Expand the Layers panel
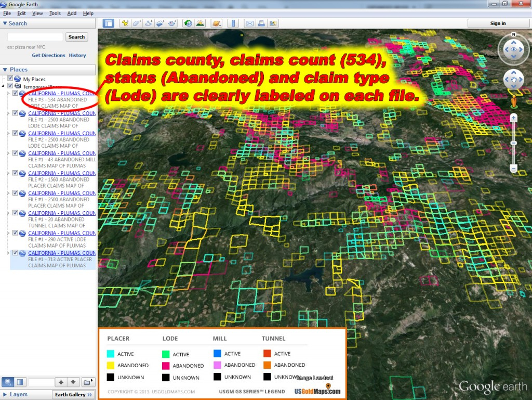Viewport: 532px width, 400px height. coord(19,394)
